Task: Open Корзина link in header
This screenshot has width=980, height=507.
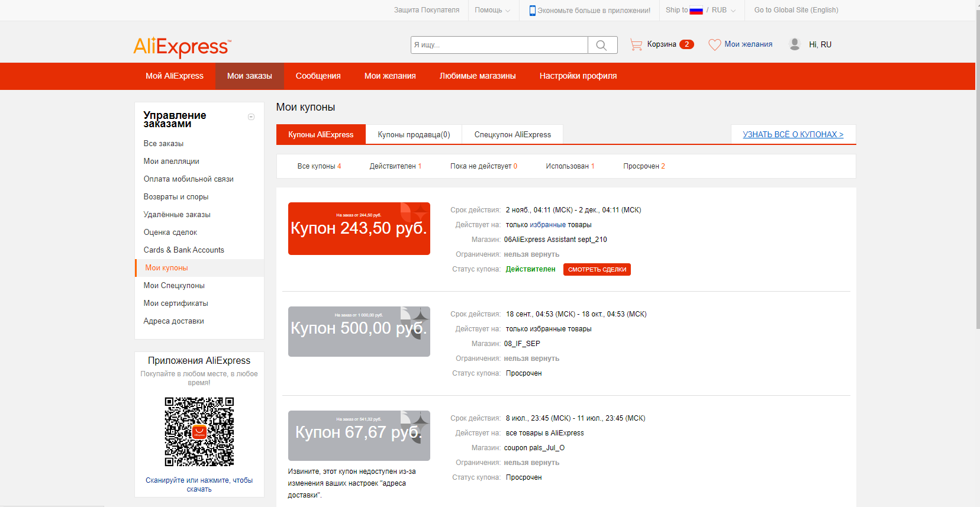Action: click(662, 44)
